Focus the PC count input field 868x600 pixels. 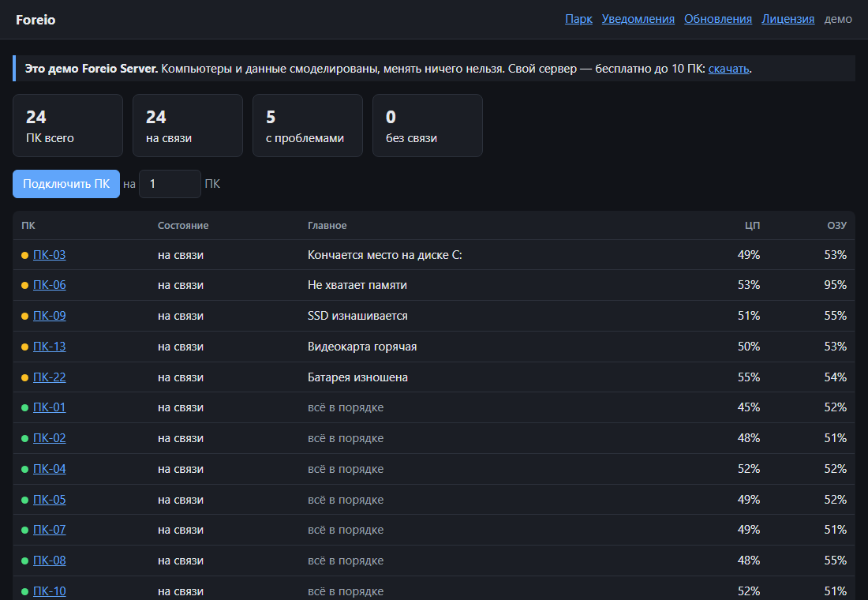tap(170, 184)
